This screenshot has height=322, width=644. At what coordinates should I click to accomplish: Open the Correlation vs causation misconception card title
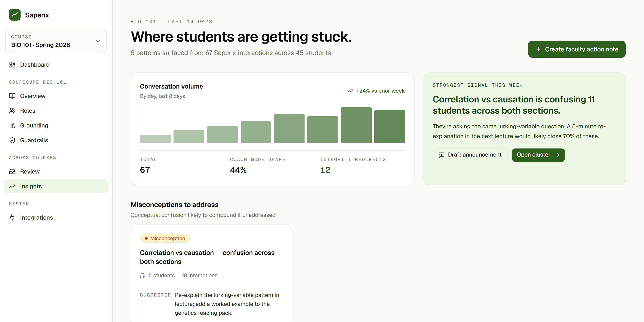coord(207,257)
